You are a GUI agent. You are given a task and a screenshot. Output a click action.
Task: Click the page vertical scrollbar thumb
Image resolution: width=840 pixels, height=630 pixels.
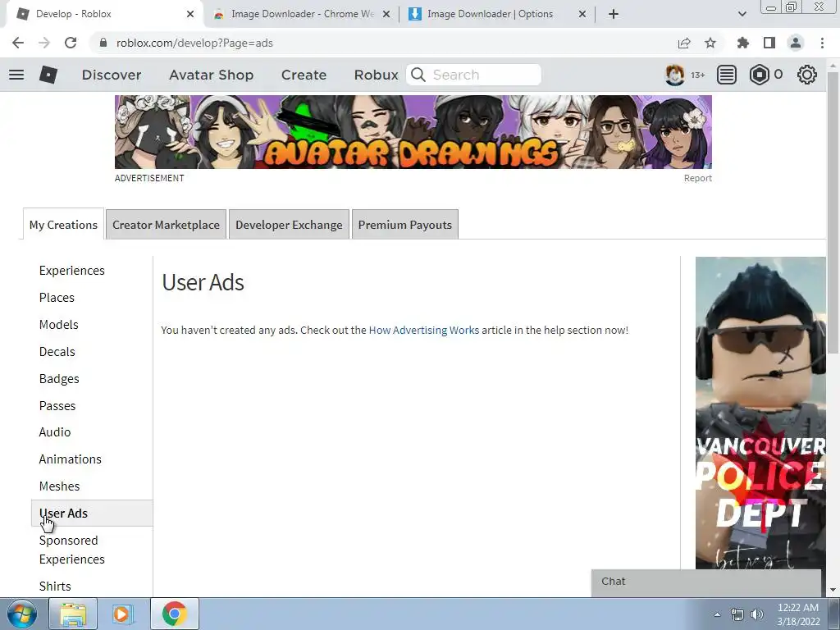coord(833,212)
